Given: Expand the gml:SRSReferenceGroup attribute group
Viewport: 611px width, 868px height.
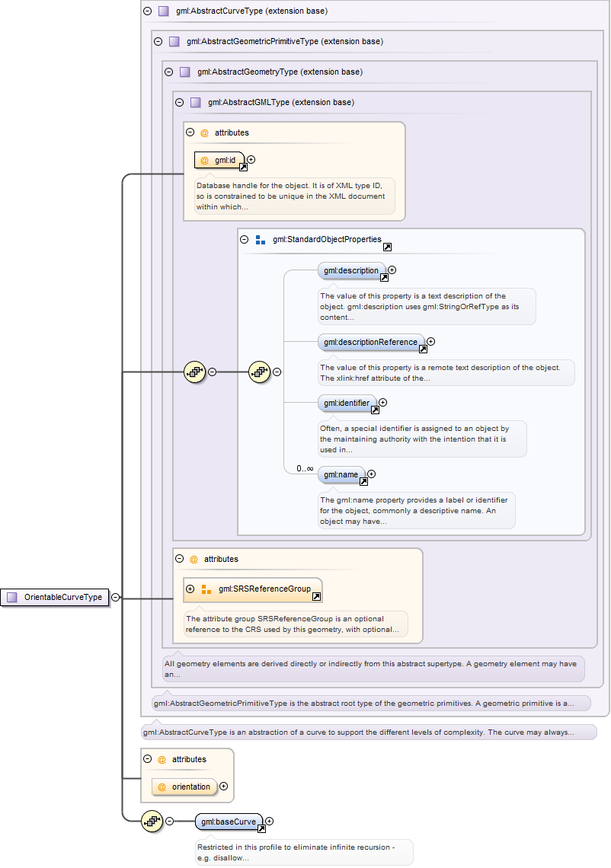Looking at the screenshot, I should click(x=190, y=589).
